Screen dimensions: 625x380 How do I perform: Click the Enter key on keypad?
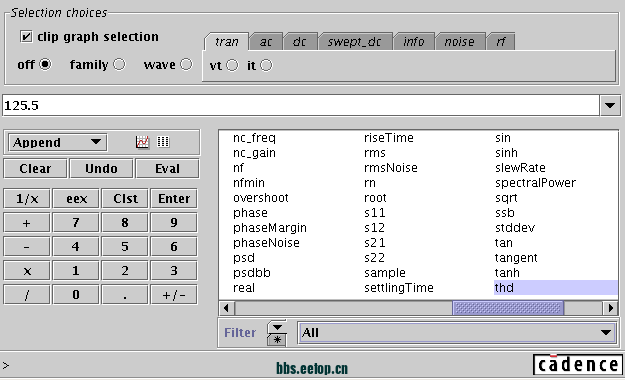(174, 199)
